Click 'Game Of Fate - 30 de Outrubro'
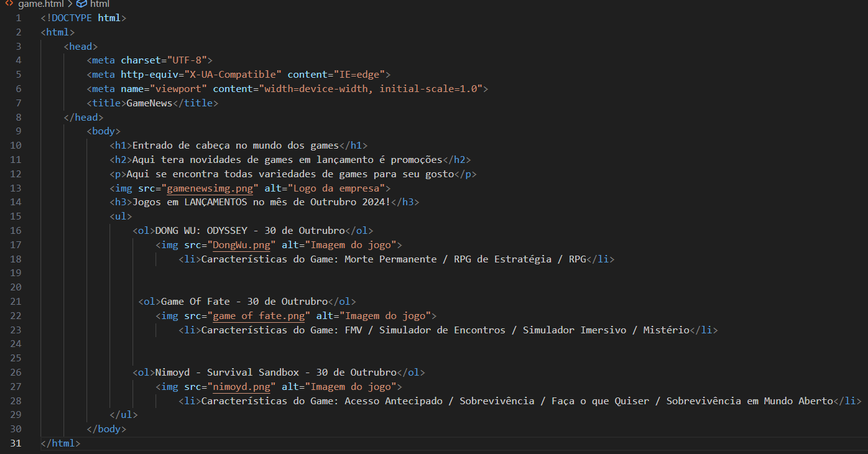Screen dimensions: 868x454 [x=244, y=301]
